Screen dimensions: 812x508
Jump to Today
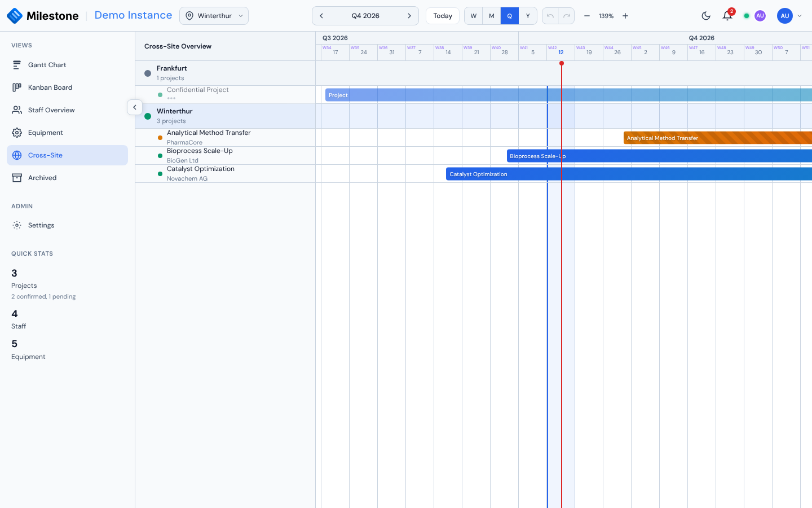pos(443,16)
